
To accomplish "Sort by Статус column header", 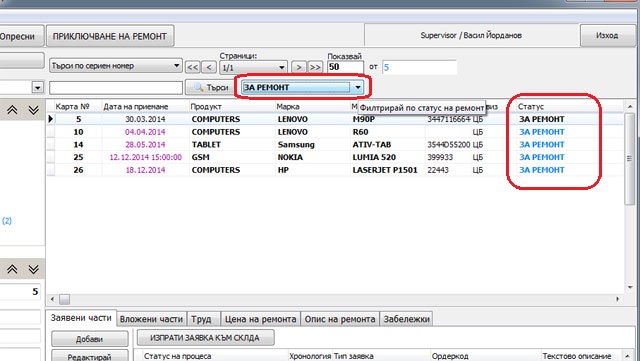I will [531, 107].
